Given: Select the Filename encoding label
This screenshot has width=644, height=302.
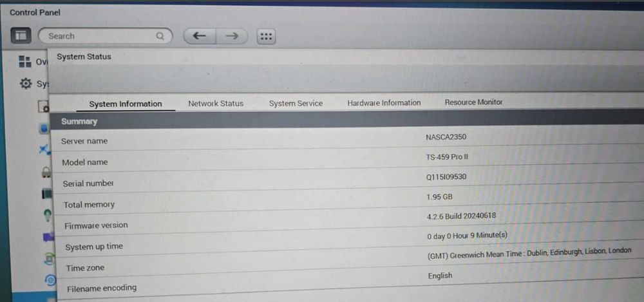Looking at the screenshot, I should 102,288.
